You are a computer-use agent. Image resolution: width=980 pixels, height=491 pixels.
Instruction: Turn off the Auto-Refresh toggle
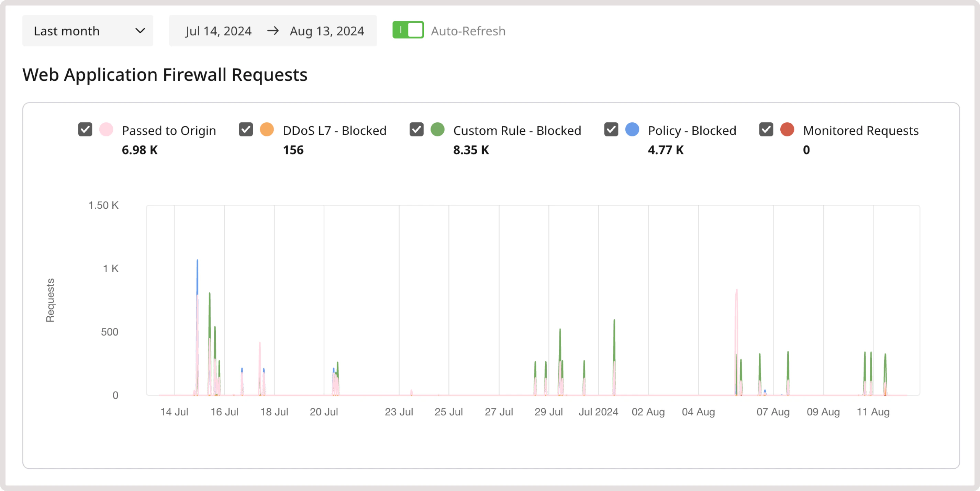tap(408, 30)
